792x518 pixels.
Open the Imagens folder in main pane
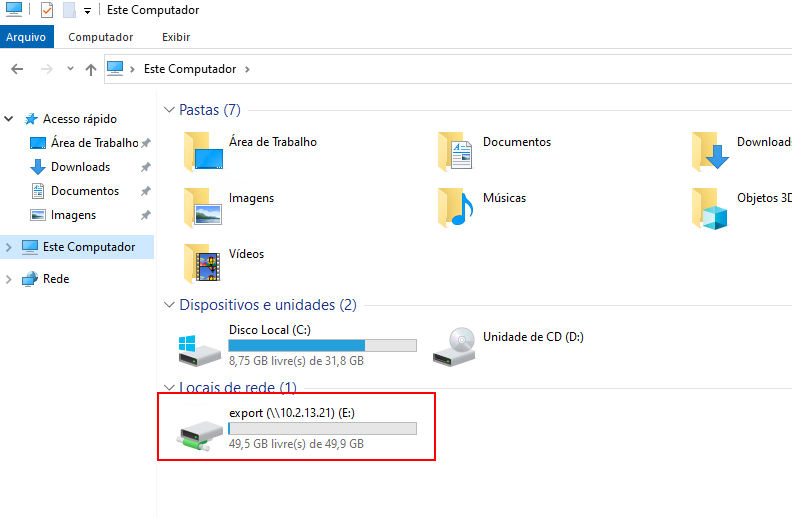click(x=202, y=207)
